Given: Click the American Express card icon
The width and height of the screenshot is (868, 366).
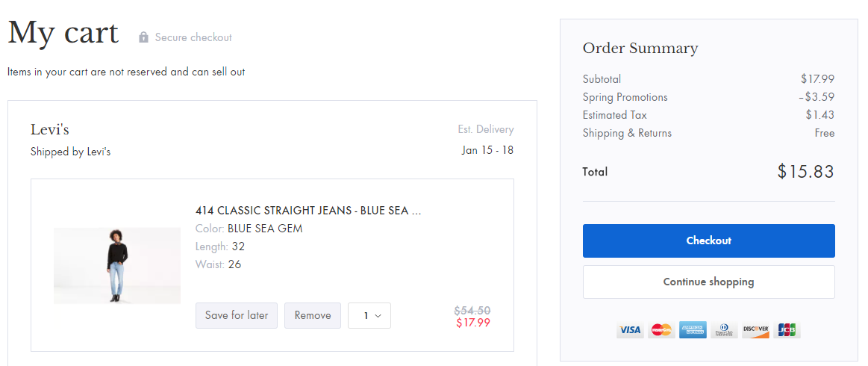Looking at the screenshot, I should 693,330.
